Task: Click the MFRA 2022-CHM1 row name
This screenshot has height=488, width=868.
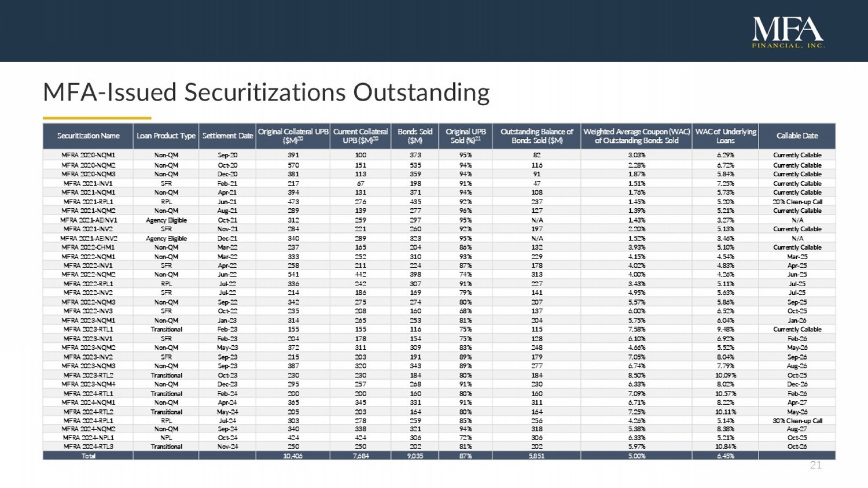Action: click(89, 247)
